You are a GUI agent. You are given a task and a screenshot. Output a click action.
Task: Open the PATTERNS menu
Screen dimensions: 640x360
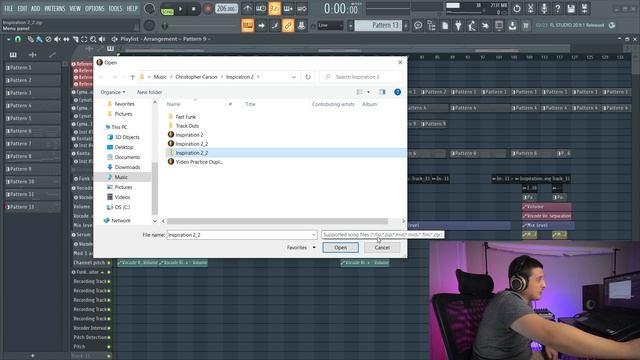[x=54, y=8]
